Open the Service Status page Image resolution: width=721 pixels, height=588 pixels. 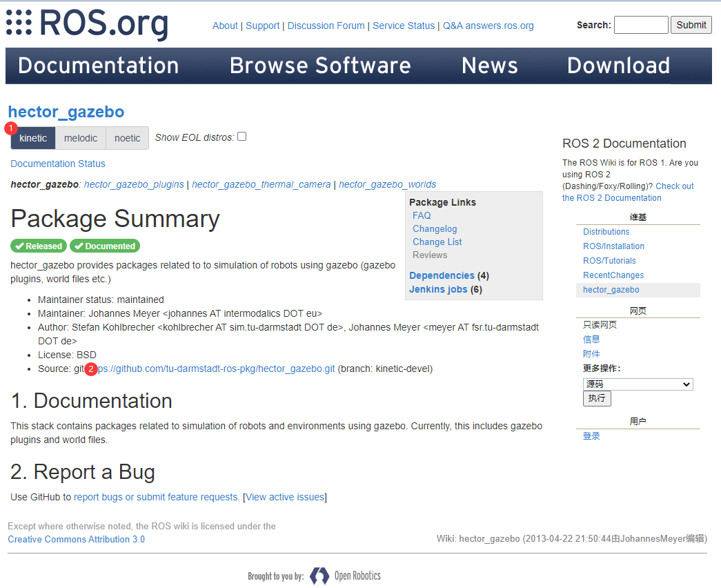pos(404,25)
